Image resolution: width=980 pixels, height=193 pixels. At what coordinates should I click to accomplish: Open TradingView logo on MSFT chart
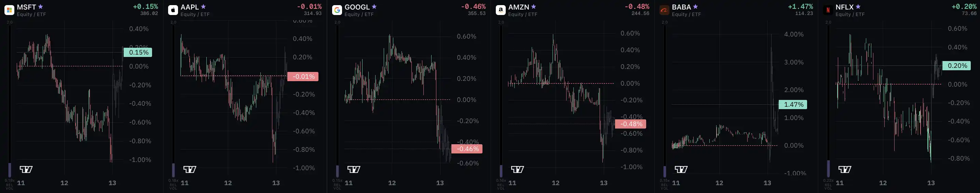(26, 169)
